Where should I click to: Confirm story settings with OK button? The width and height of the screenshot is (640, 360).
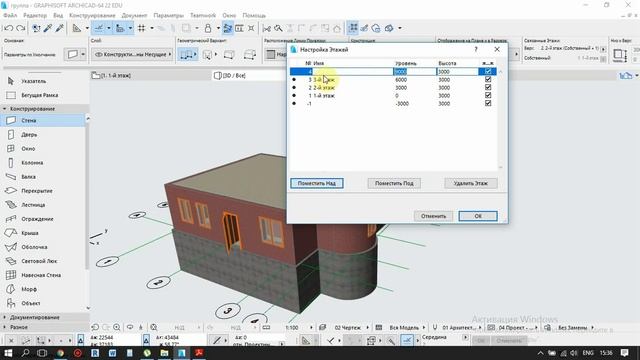(478, 216)
